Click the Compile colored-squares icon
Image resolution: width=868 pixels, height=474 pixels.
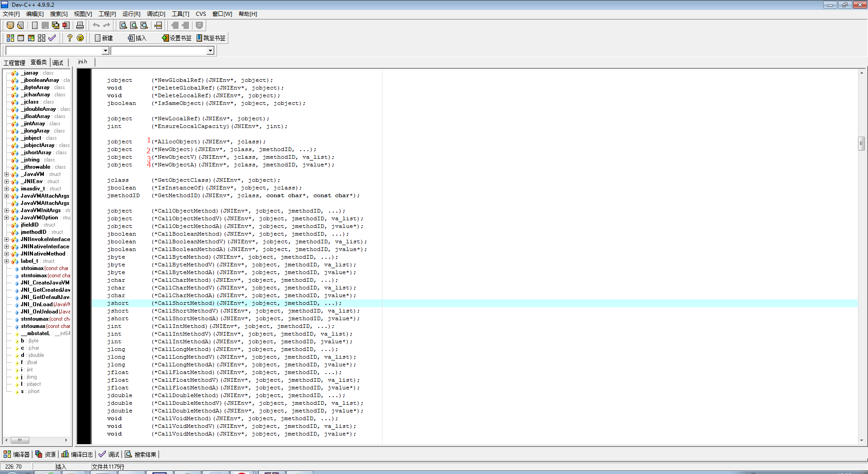point(10,38)
